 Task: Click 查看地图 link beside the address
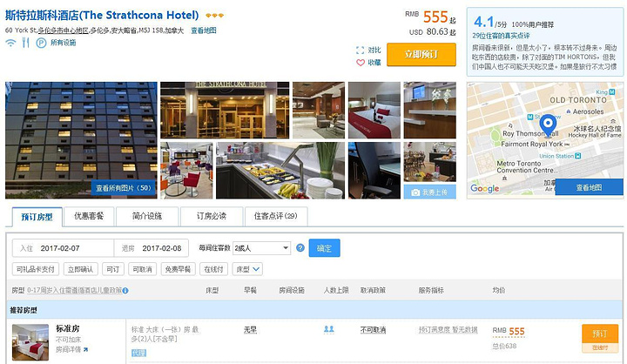tap(204, 30)
